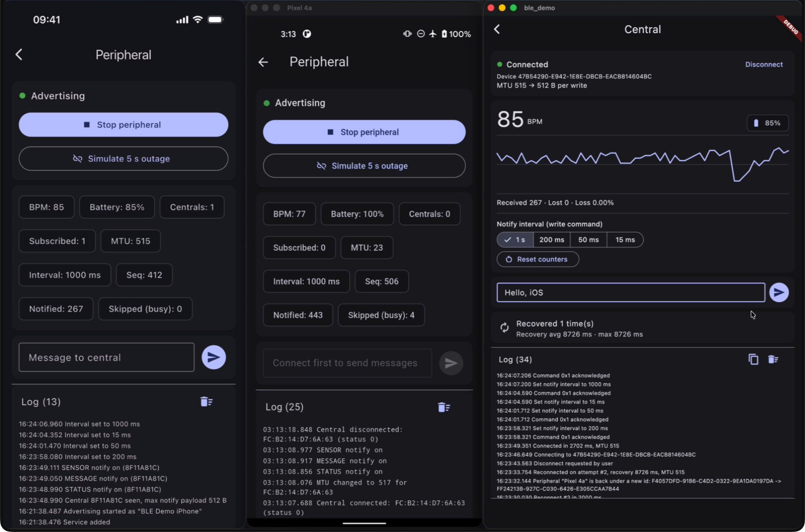This screenshot has width=805, height=532.
Task: Tap do-not-disturb icon on Pixel 4a
Action: (421, 34)
